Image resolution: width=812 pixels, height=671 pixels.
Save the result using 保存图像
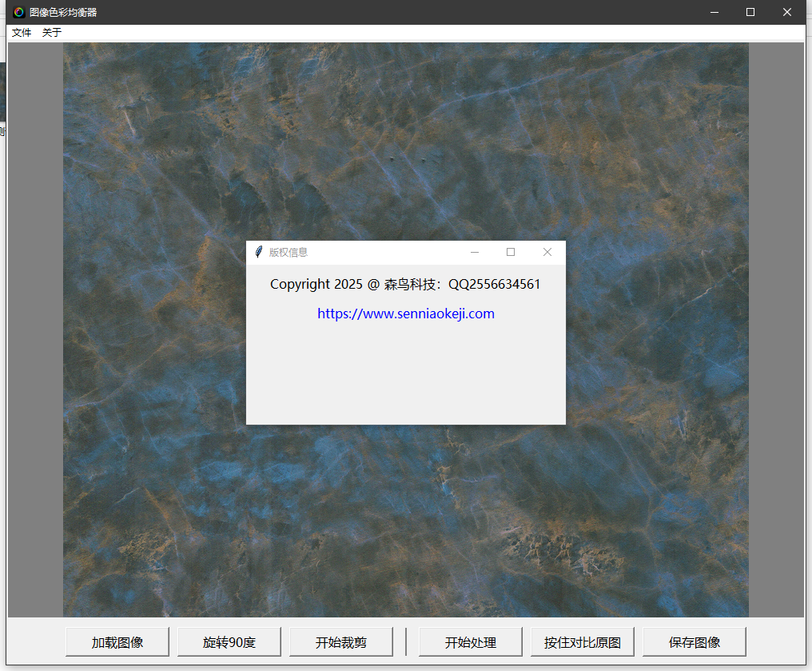(695, 642)
